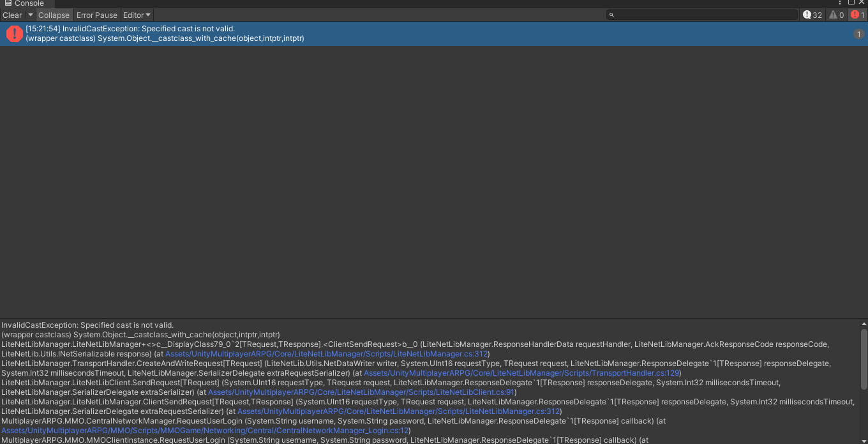Close the Console window
This screenshot has width=868, height=444.
[861, 3]
